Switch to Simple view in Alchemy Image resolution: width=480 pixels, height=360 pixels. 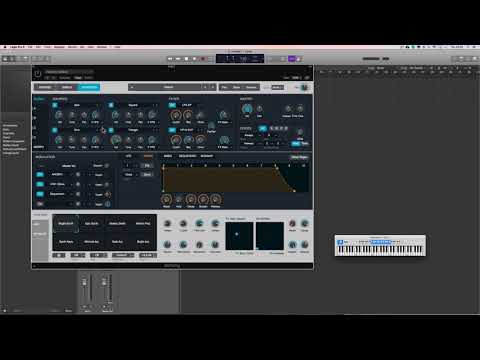67,87
